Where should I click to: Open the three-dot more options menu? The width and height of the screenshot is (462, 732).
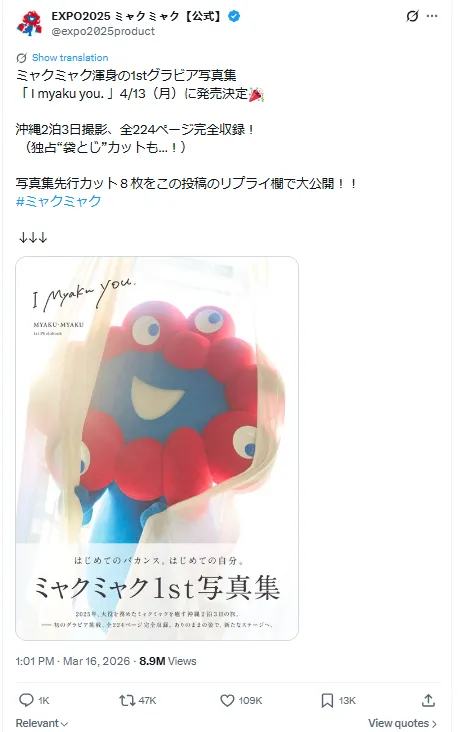coord(432,16)
